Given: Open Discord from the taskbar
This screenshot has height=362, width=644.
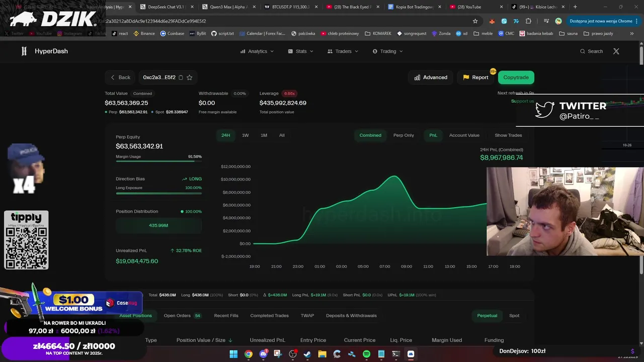Looking at the screenshot, I should coord(263,354).
